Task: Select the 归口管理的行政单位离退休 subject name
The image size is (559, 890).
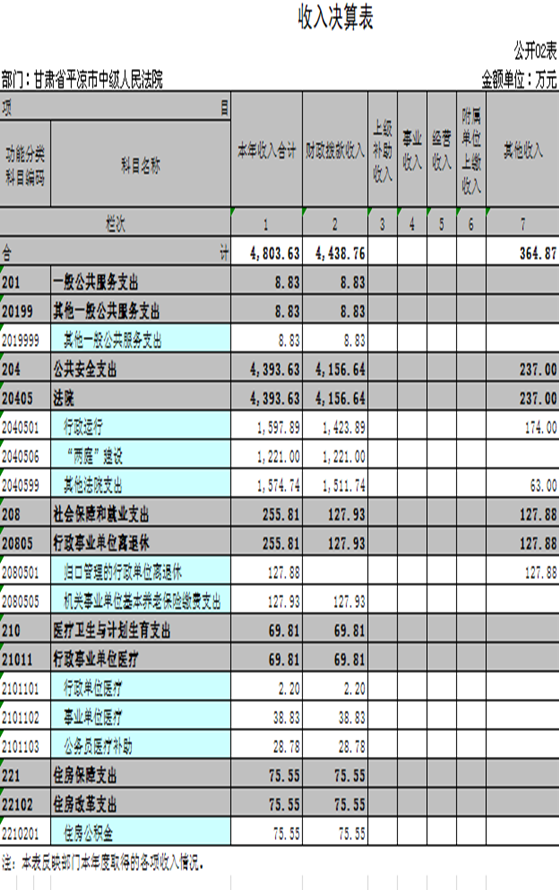Action: tap(123, 572)
